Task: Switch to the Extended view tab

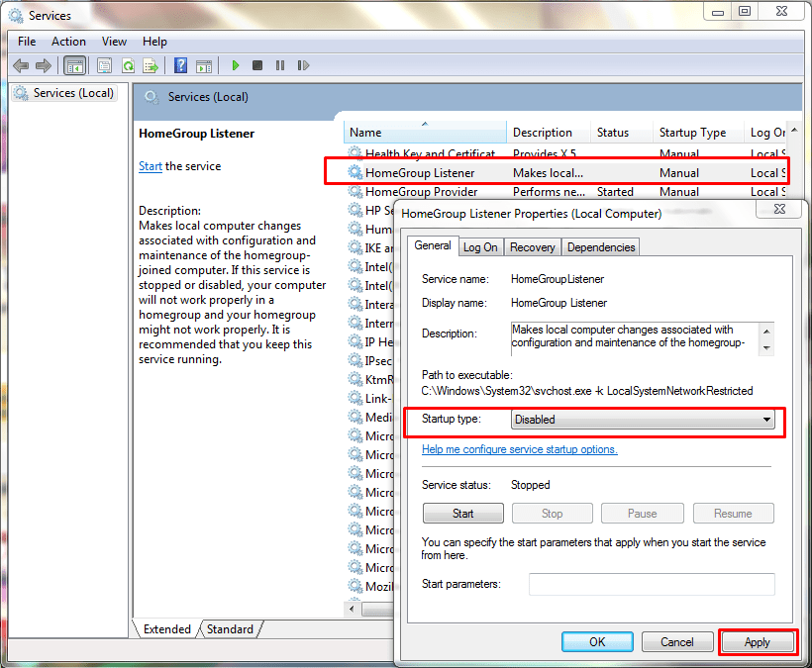Action: 166,629
